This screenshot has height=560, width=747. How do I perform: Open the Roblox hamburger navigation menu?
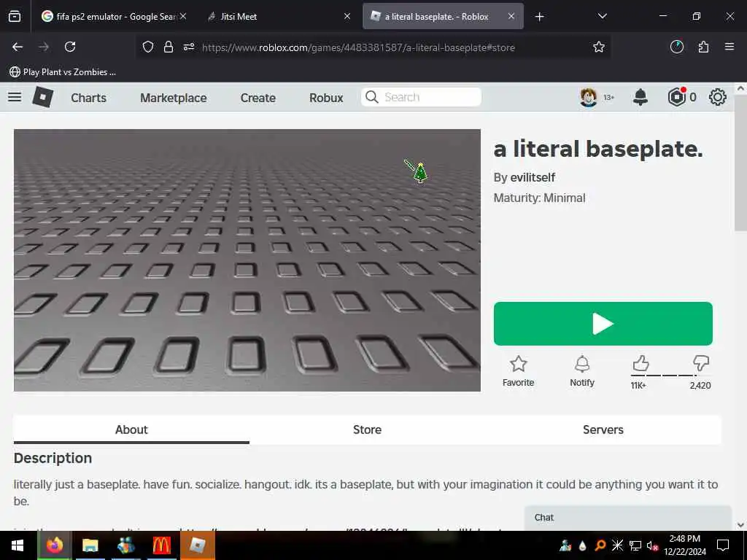[15, 97]
